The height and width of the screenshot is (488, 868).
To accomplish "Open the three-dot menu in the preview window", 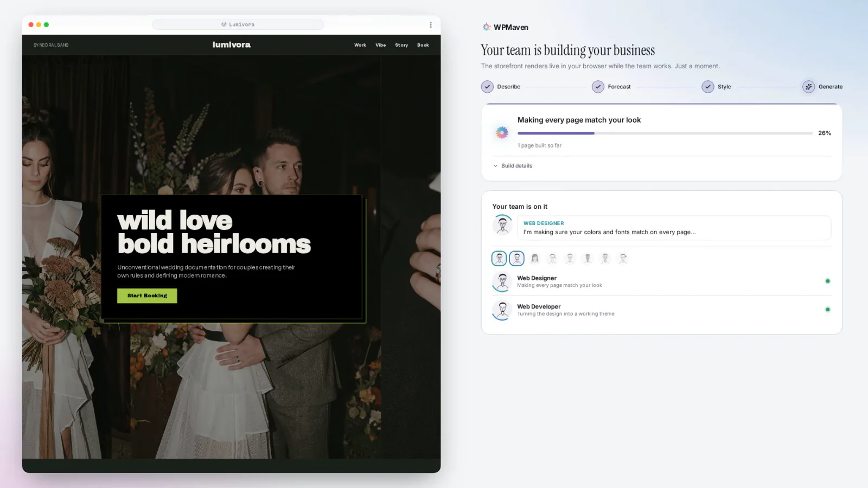I will click(431, 25).
